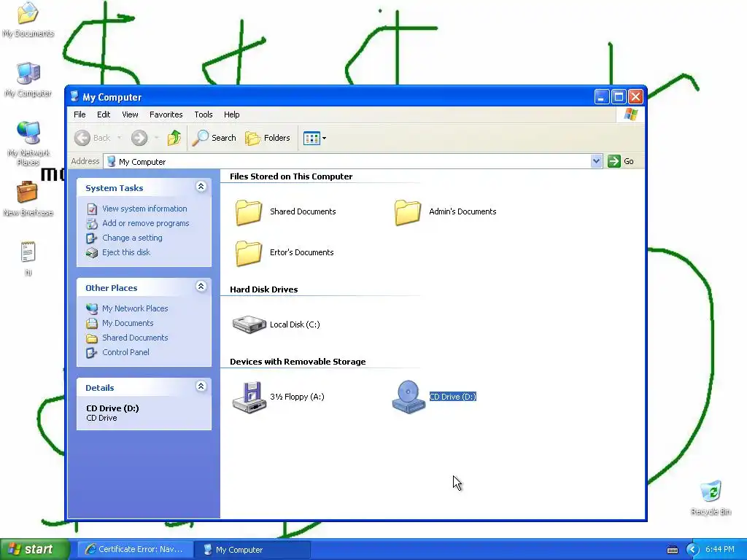Image resolution: width=747 pixels, height=560 pixels.
Task: Open the Back history dropdown arrow
Action: [x=119, y=138]
